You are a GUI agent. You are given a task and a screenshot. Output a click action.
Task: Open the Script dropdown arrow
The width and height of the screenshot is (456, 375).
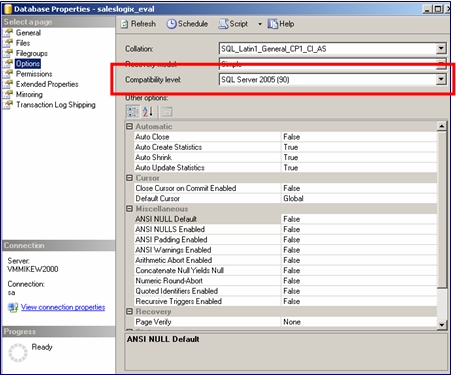coord(260,24)
